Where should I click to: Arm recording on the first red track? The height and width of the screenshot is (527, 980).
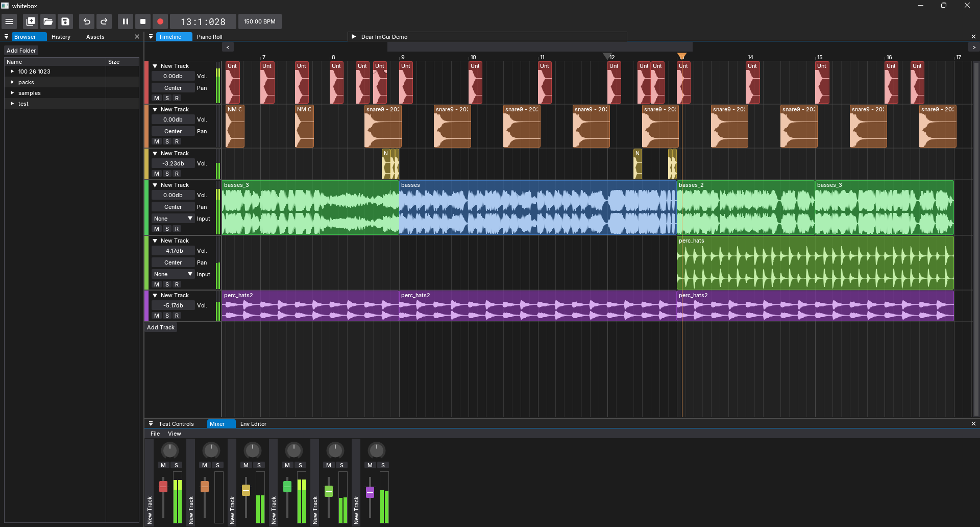[177, 98]
